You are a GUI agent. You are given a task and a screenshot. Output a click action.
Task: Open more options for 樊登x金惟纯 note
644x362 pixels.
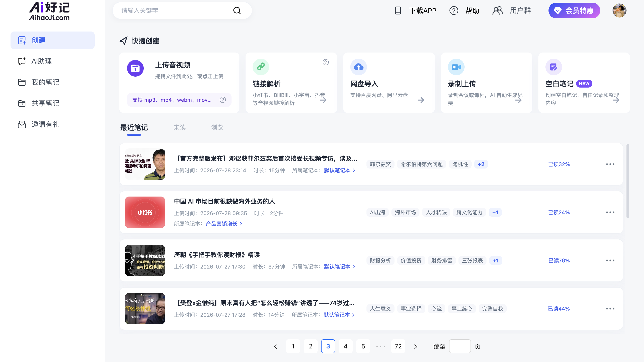[610, 309]
